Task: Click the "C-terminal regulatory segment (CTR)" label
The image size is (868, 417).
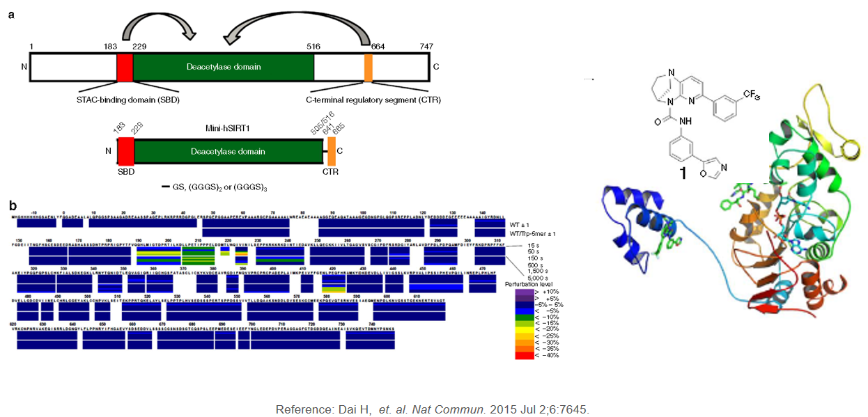Action: pos(373,100)
